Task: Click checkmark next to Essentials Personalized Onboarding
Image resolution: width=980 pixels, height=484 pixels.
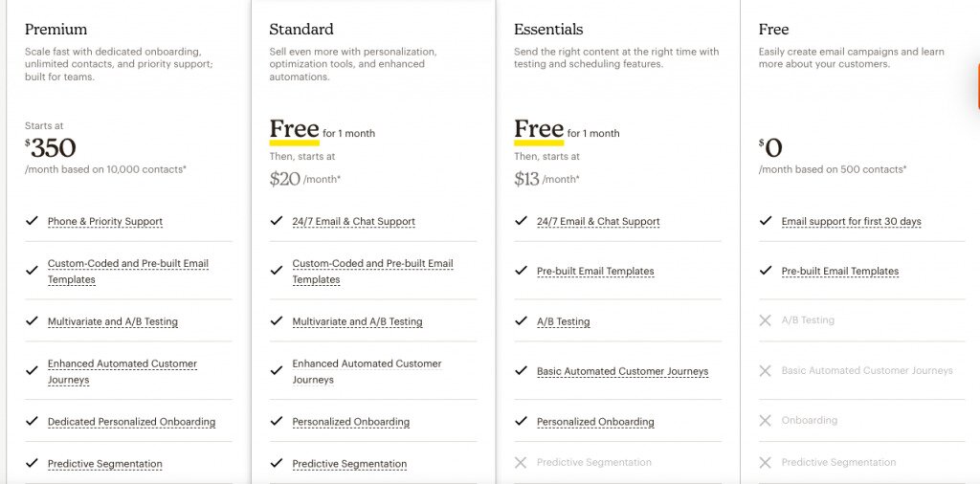Action: pyautogui.click(x=521, y=421)
